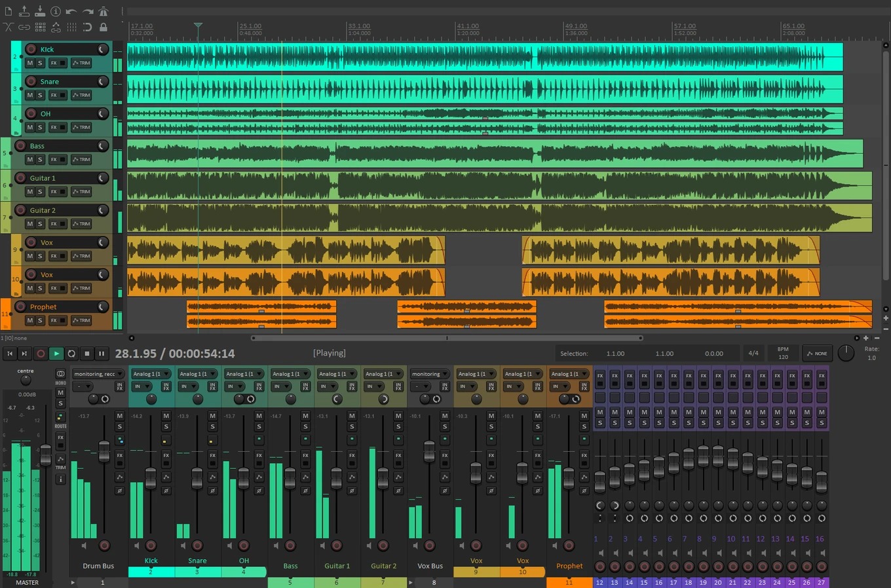Click the green play button
Image resolution: width=891 pixels, height=588 pixels.
click(x=56, y=354)
